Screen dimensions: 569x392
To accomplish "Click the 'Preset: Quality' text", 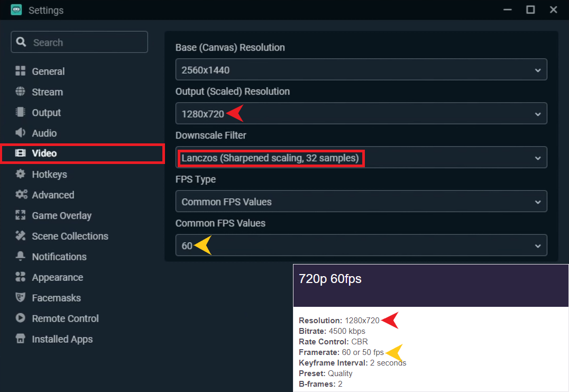I will [x=326, y=373].
